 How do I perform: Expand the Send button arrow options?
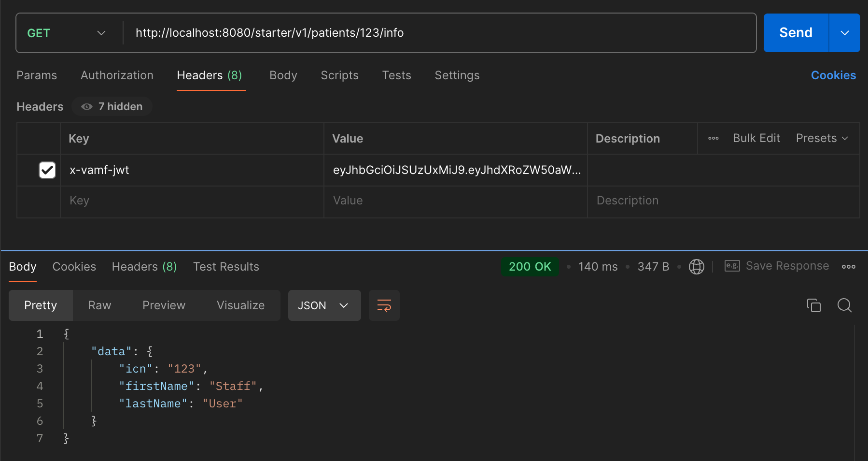844,33
